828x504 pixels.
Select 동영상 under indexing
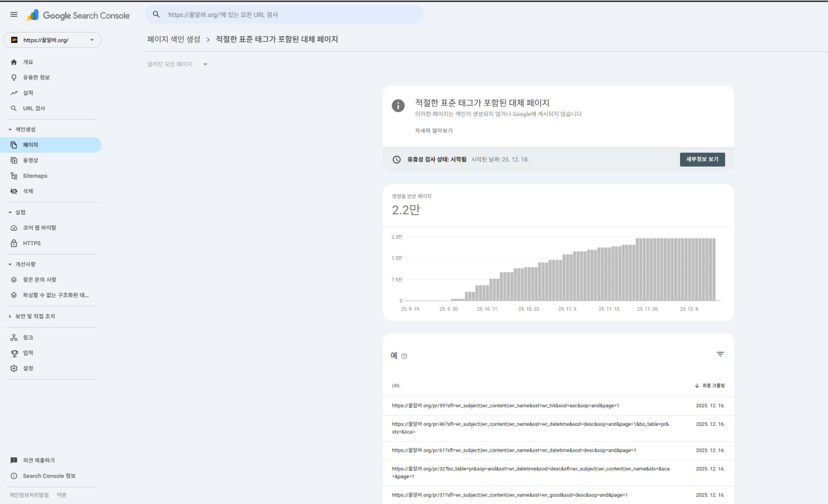coord(31,160)
